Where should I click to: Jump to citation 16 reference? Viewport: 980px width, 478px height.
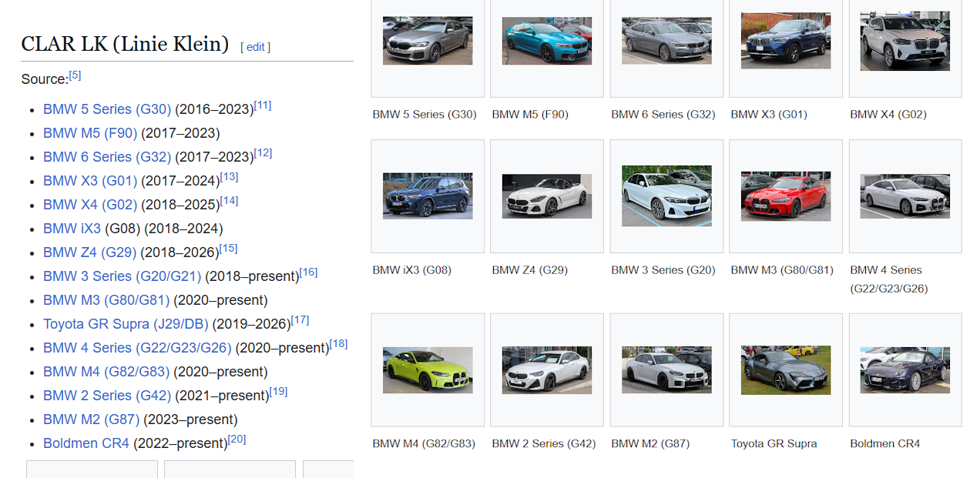[x=308, y=272]
